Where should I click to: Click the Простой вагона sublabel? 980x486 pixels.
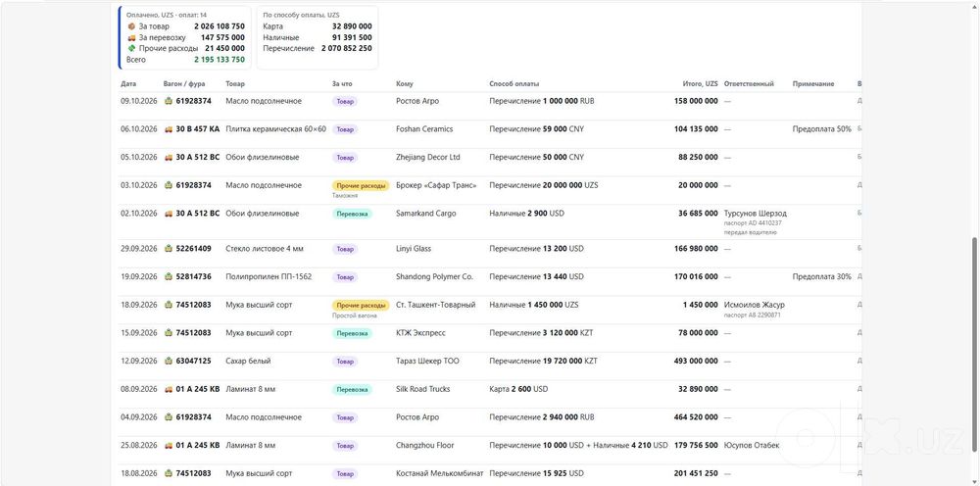tap(354, 316)
